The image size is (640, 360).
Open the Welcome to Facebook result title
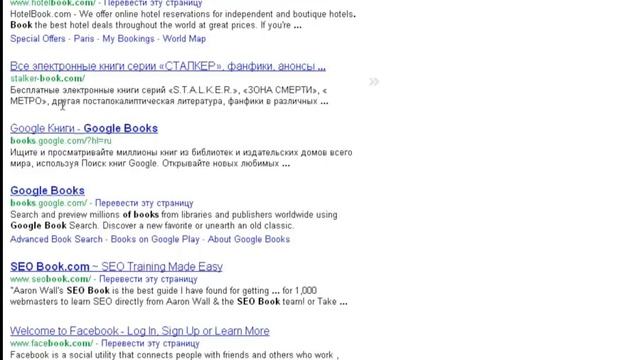(x=140, y=331)
